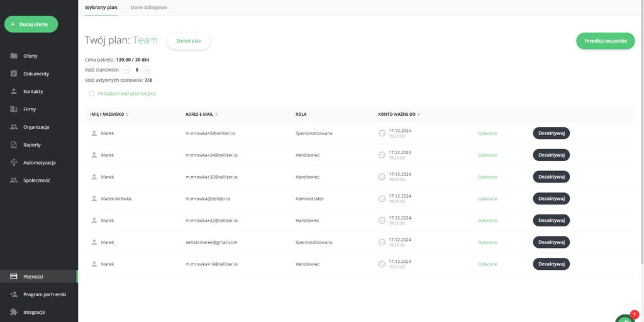The image size is (644, 322).
Task: Click the 'Administrator' role cell
Action: (309, 199)
